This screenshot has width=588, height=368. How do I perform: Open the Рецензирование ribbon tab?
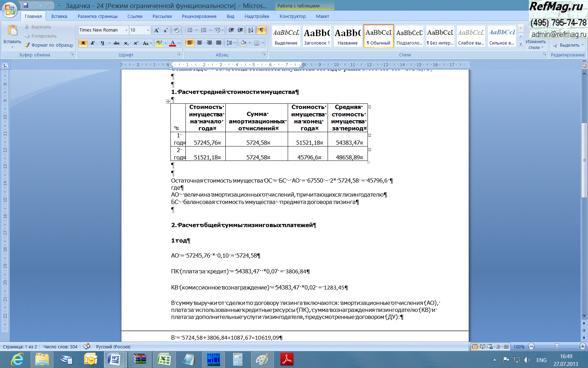[199, 16]
